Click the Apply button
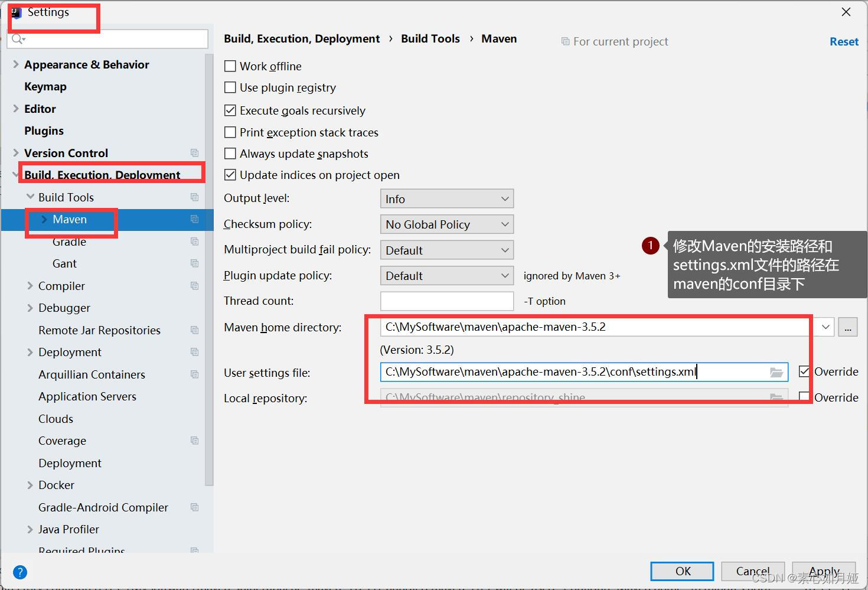868x590 pixels. [x=824, y=571]
